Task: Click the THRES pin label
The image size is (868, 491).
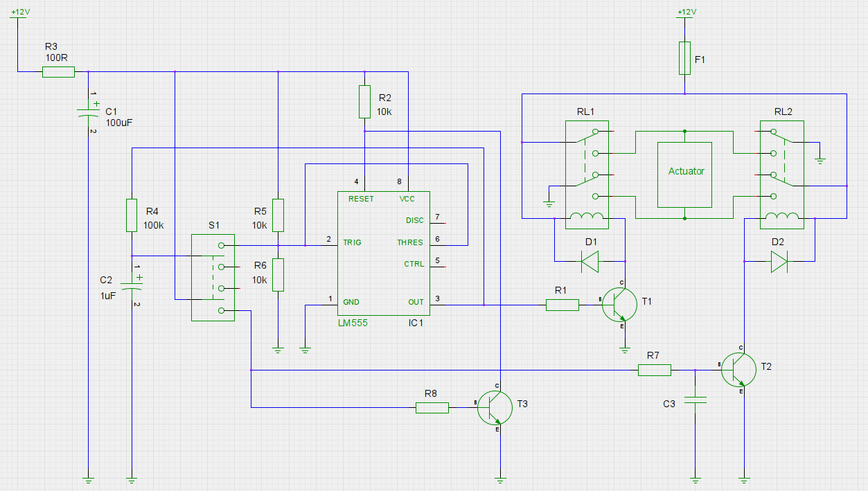Action: coord(410,242)
